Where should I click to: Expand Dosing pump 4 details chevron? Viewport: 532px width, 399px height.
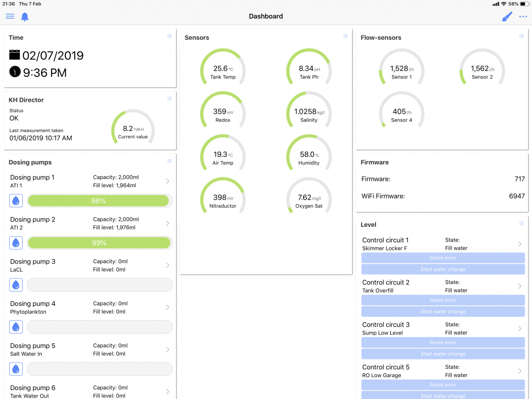point(168,308)
